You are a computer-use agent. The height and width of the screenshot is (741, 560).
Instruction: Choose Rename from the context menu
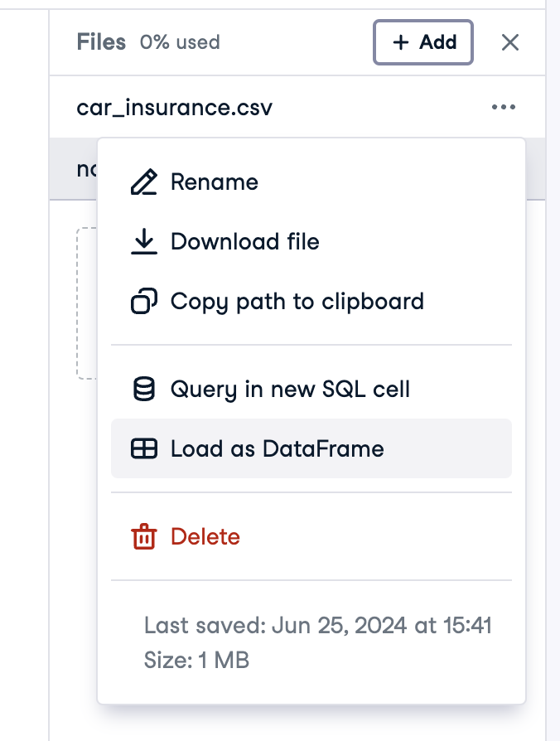pos(214,182)
